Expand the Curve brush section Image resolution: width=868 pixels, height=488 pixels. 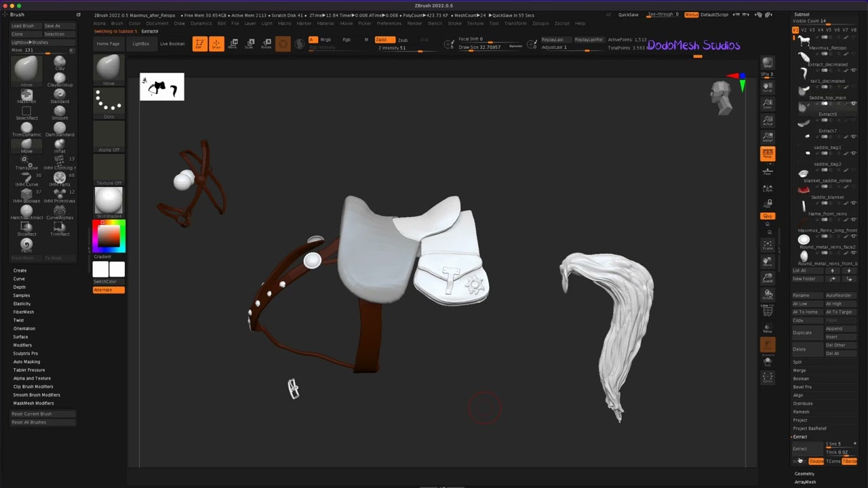[19, 279]
